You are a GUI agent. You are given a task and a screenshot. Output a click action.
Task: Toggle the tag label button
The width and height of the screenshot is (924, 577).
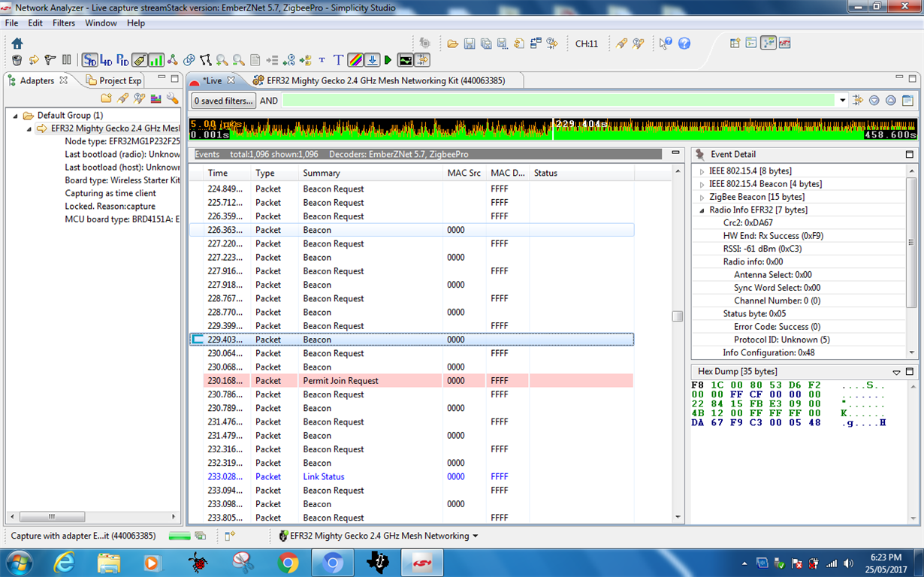pyautogui.click(x=139, y=59)
